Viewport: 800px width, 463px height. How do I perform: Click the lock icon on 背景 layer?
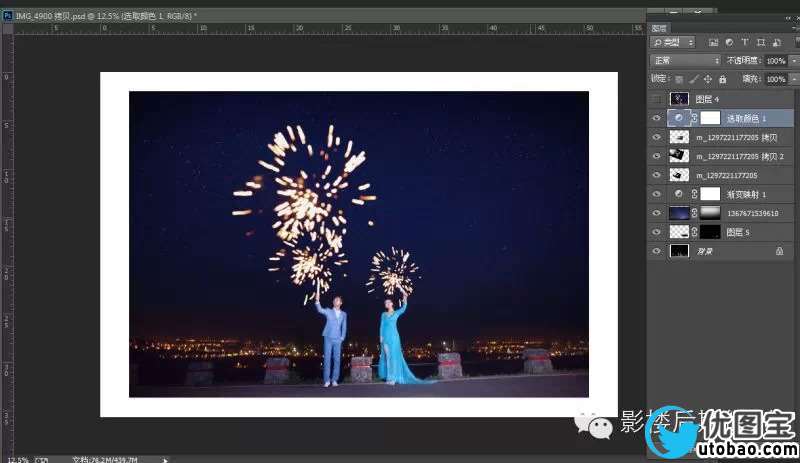tap(779, 251)
